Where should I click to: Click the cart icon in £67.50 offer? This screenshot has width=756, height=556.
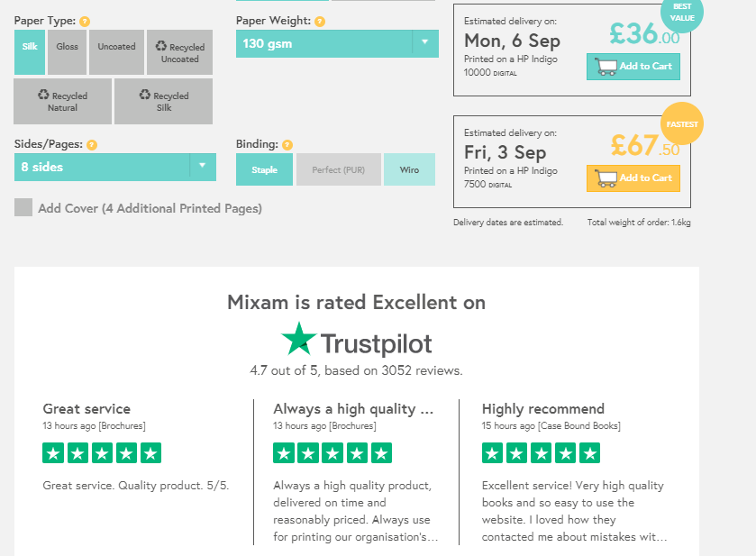pos(605,178)
